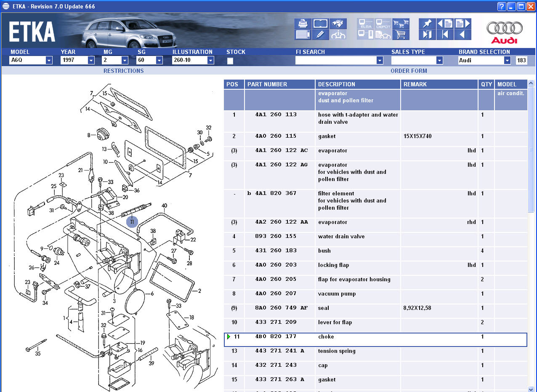Click the pencil edit icon
Viewport: 537px width, 392px height.
(x=320, y=35)
